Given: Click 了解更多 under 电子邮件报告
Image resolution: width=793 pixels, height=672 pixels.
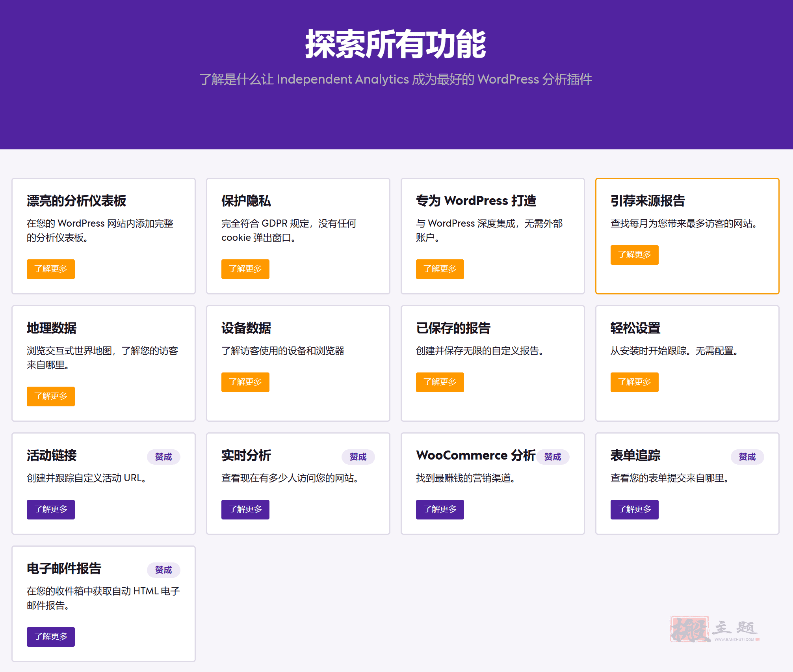Looking at the screenshot, I should (51, 637).
